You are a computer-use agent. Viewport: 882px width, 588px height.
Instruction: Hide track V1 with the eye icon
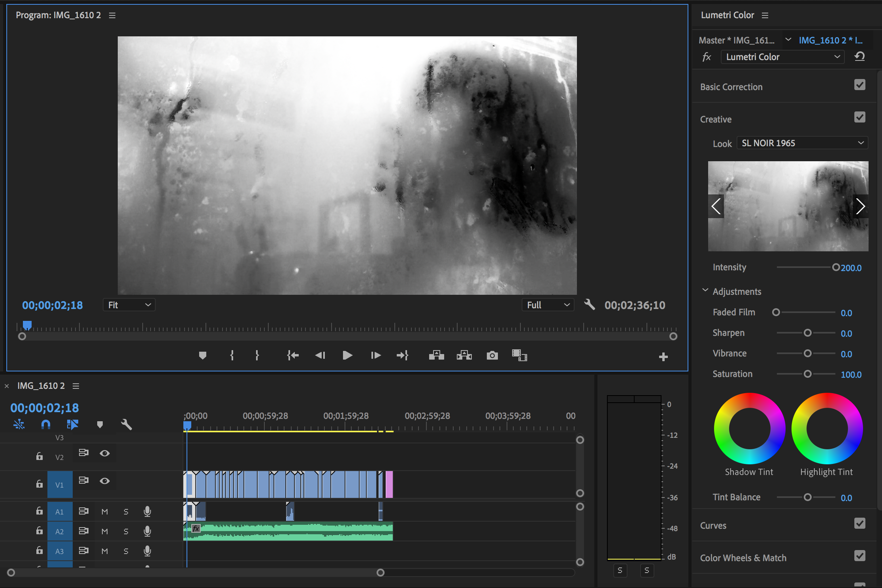point(105,481)
